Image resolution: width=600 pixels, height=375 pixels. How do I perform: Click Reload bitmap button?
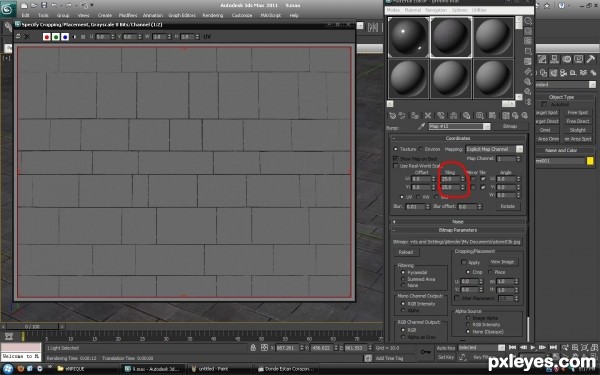[x=406, y=252]
